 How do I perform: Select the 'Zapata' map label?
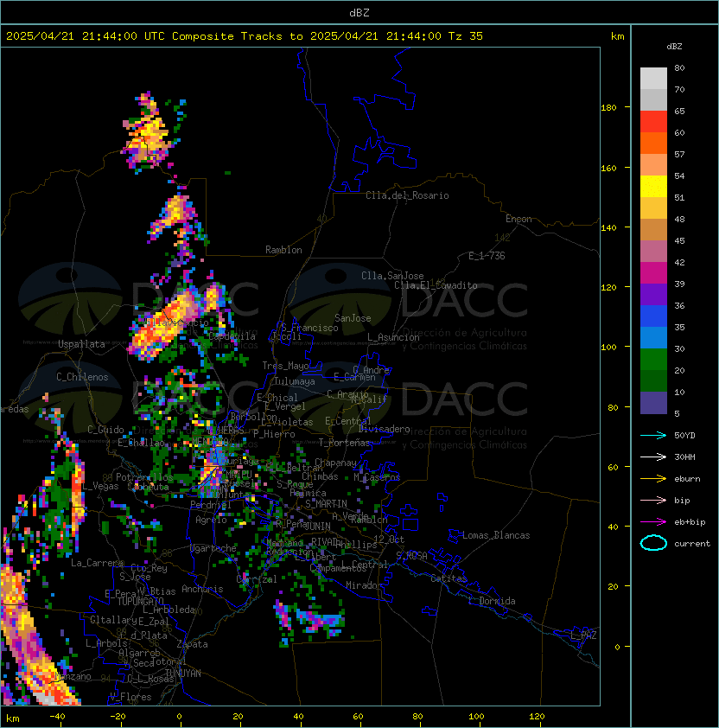click(x=192, y=644)
